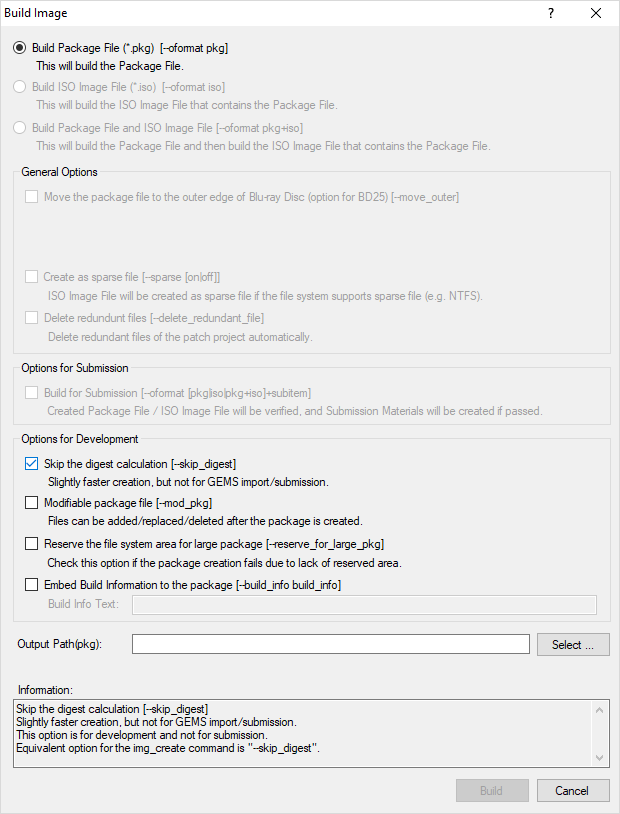Viewport: 620px width, 814px height.
Task: Toggle Embed Build Information to the package
Action: pos(32,585)
